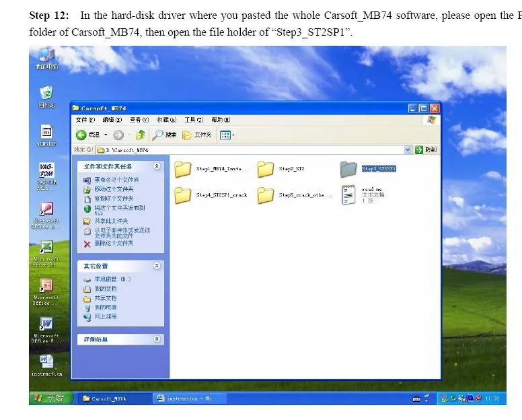The width and height of the screenshot is (522, 420).
Task: Click Copy this folder link
Action: coord(108,199)
